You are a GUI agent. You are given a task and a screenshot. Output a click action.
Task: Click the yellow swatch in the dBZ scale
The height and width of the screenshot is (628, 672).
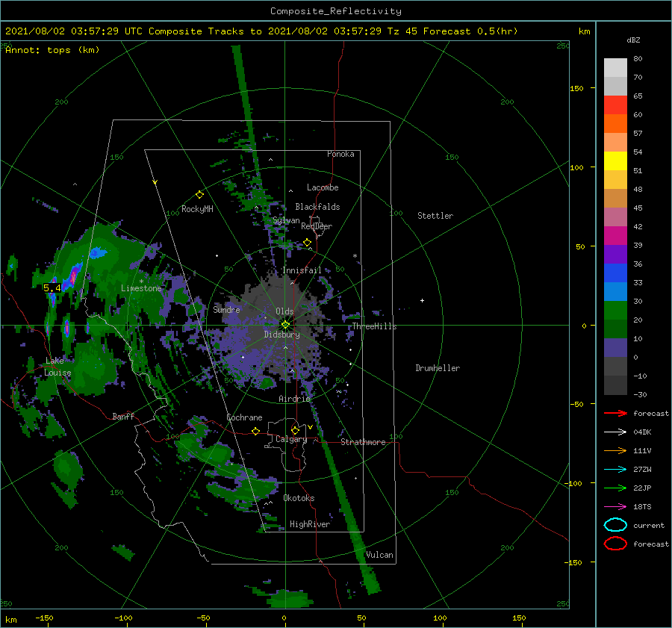615,161
